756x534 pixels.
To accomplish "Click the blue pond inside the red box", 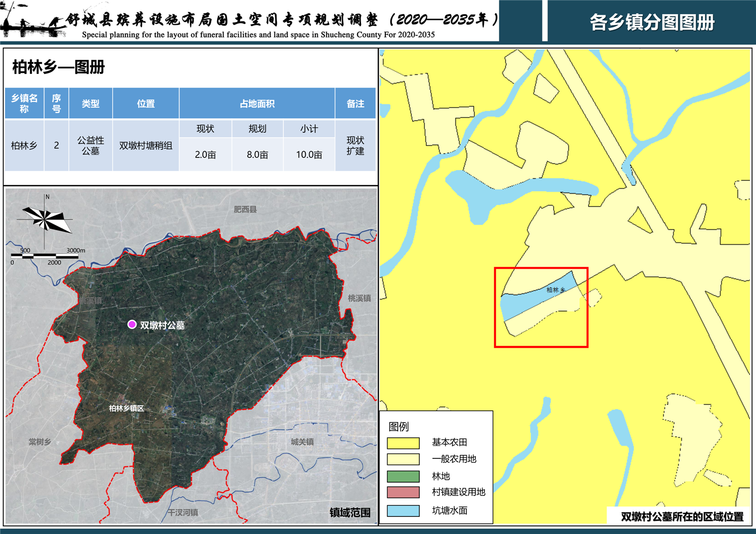I will click(x=538, y=296).
